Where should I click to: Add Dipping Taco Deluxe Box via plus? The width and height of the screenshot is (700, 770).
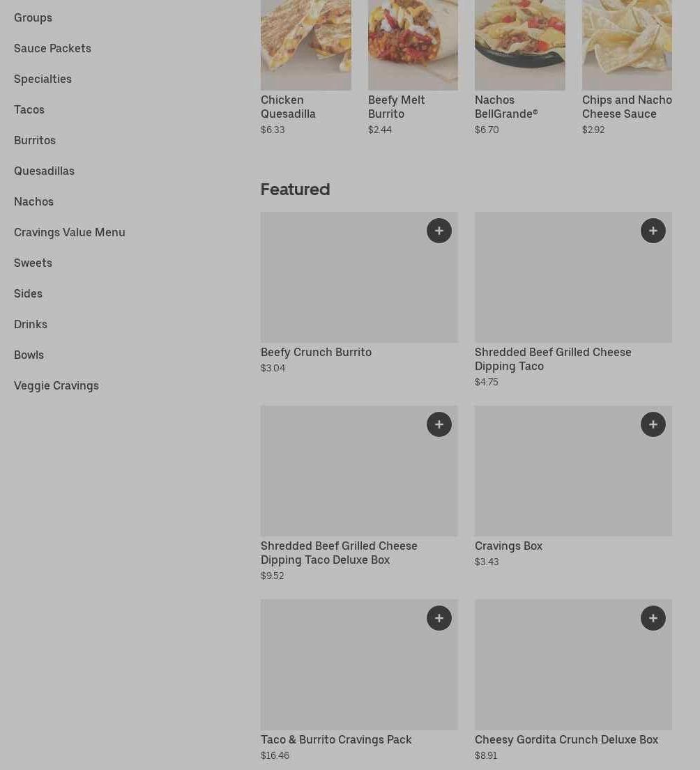pyautogui.click(x=439, y=424)
